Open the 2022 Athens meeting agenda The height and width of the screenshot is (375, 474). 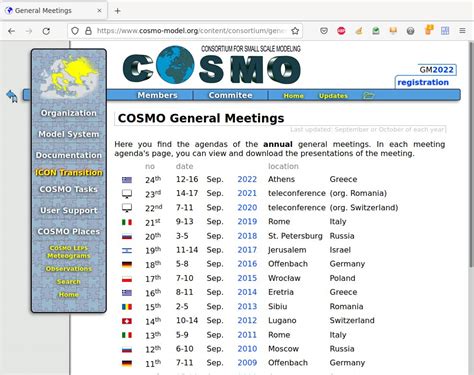(247, 179)
